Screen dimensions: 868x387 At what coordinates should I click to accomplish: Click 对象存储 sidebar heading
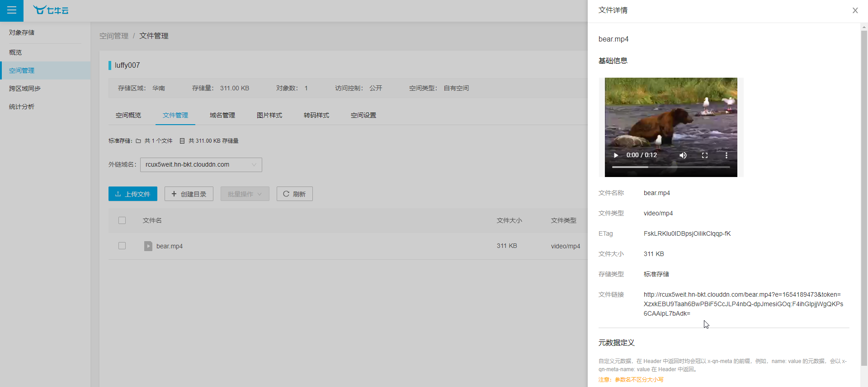[22, 33]
